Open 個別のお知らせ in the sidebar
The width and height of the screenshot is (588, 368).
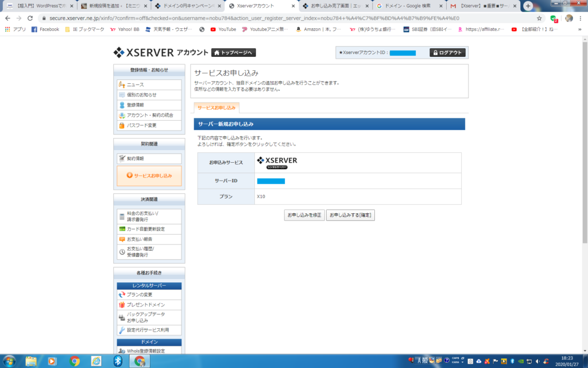(x=141, y=95)
